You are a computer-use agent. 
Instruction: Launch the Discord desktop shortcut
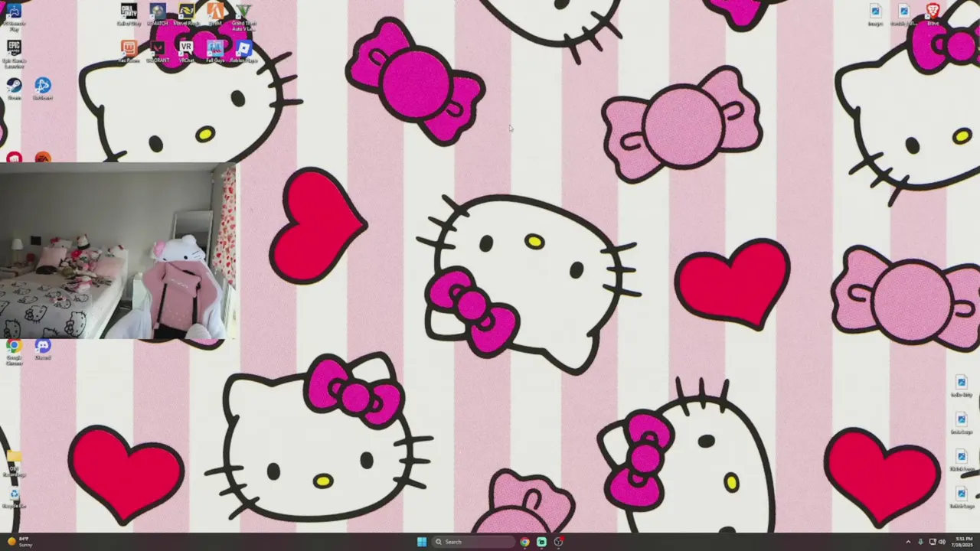click(x=43, y=350)
